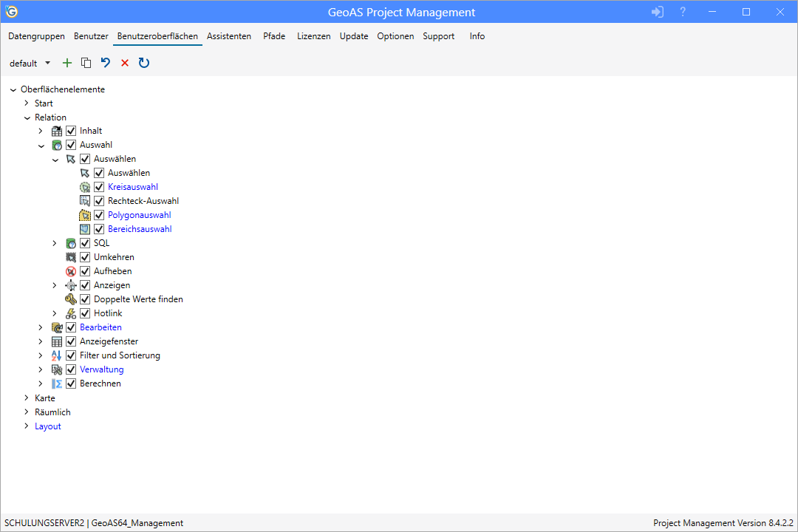Switch to the Update tab
Screen dimensions: 798x532
pos(354,36)
